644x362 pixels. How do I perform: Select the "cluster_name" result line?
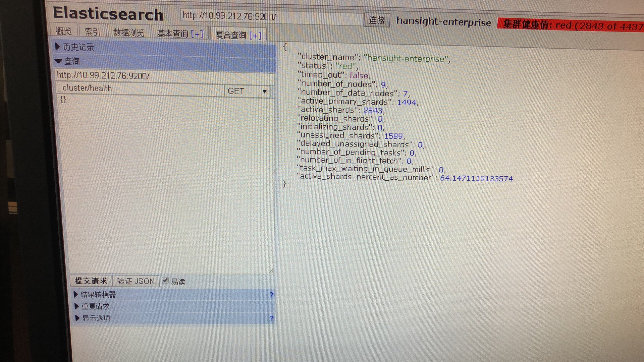click(374, 58)
